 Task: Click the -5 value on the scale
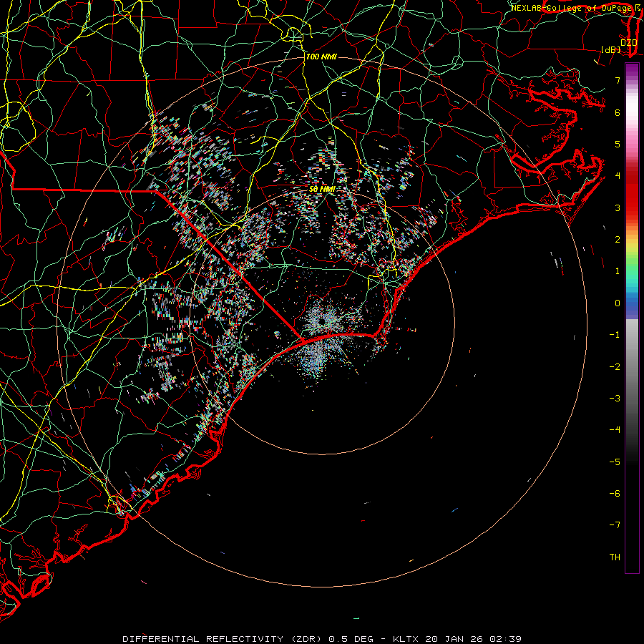(615, 462)
